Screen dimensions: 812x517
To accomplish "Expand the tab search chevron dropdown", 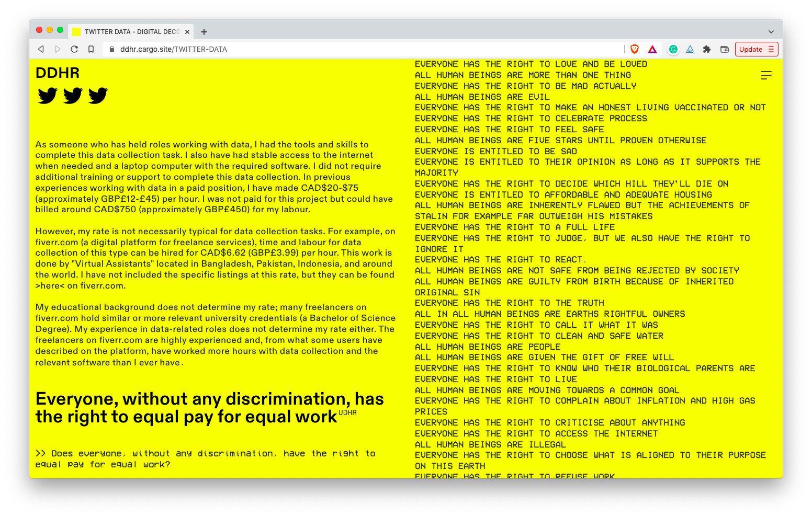I will 771,32.
